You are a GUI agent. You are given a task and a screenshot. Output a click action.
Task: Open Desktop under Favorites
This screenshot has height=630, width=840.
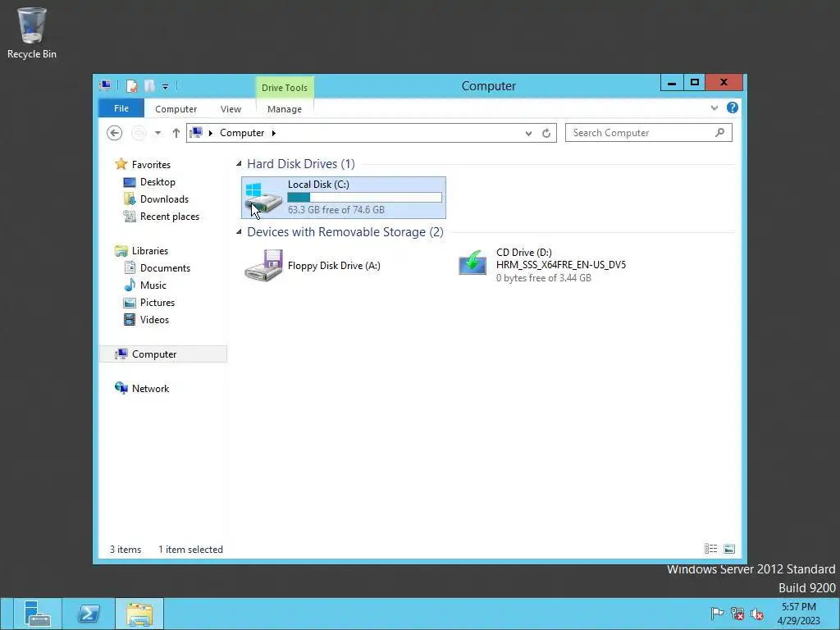pos(157,182)
